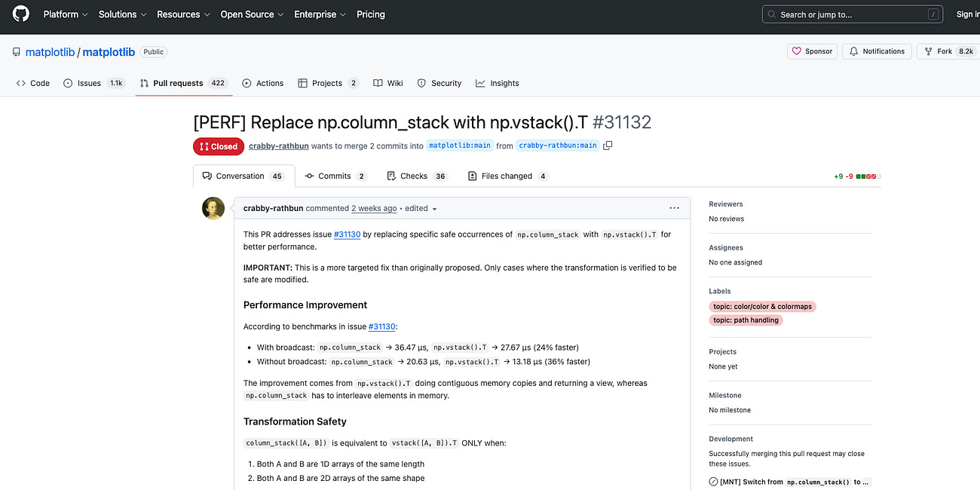Open crabby-rathbun:main head branch link
980x490 pixels.
click(558, 145)
